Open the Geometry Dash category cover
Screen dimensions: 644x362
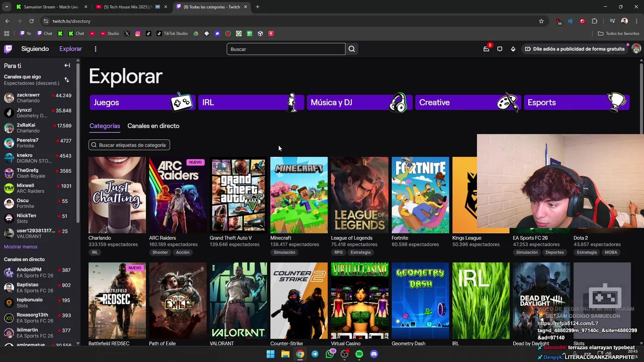[x=420, y=301]
